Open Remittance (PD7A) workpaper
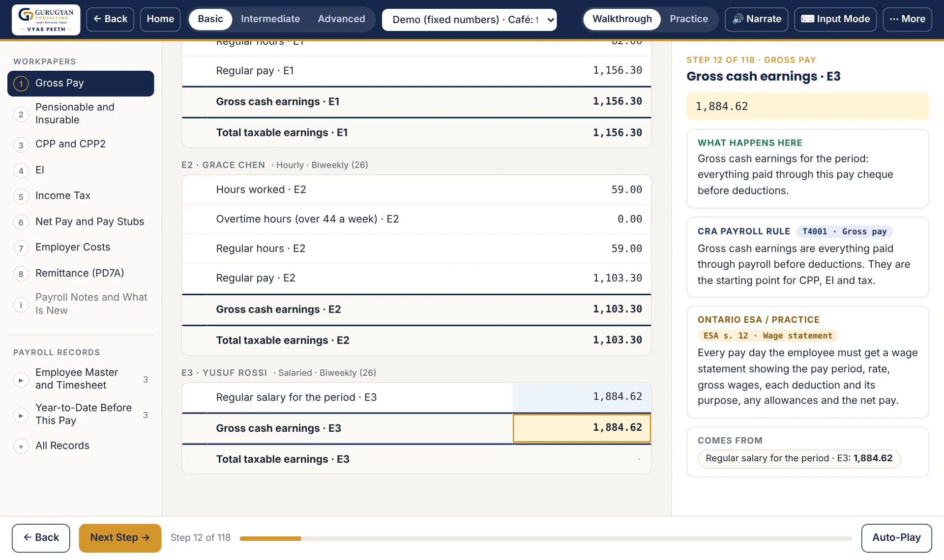The image size is (944, 560). click(x=81, y=274)
